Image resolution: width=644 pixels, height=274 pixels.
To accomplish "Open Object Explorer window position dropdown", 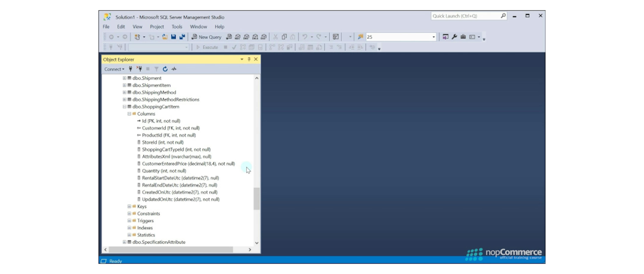I will [242, 59].
